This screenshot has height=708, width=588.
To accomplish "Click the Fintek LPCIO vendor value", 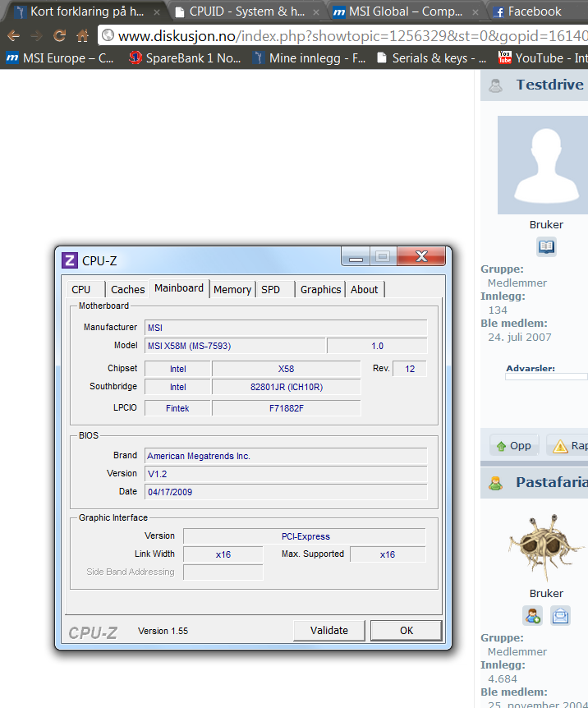I will point(177,408).
